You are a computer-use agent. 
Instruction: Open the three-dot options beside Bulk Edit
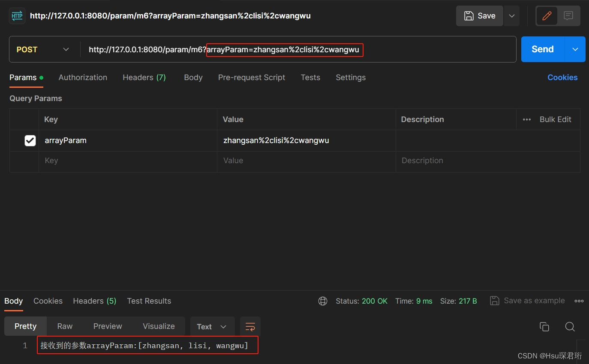[x=527, y=119]
